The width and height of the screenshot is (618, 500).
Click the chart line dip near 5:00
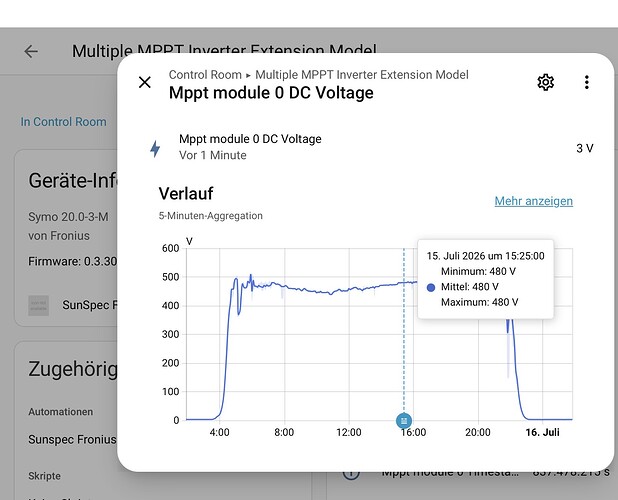(239, 312)
